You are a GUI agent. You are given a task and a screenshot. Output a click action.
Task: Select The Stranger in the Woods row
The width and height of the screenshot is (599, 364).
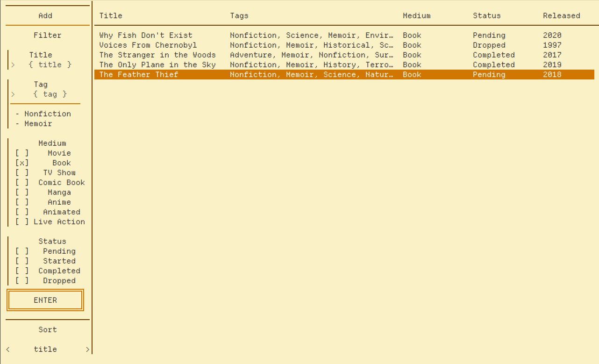point(344,55)
